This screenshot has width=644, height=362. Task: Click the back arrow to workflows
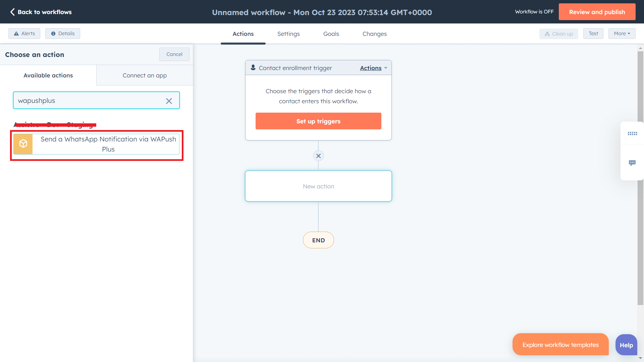tap(12, 12)
